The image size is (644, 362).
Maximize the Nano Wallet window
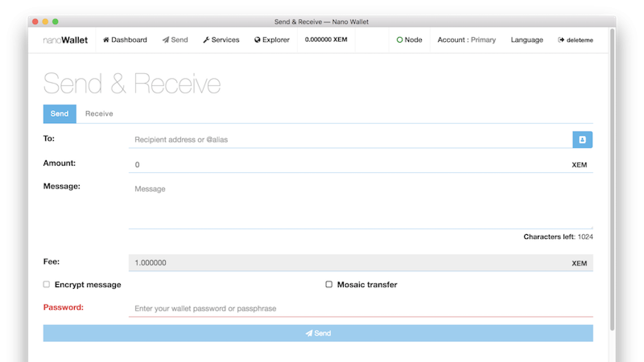[x=55, y=22]
